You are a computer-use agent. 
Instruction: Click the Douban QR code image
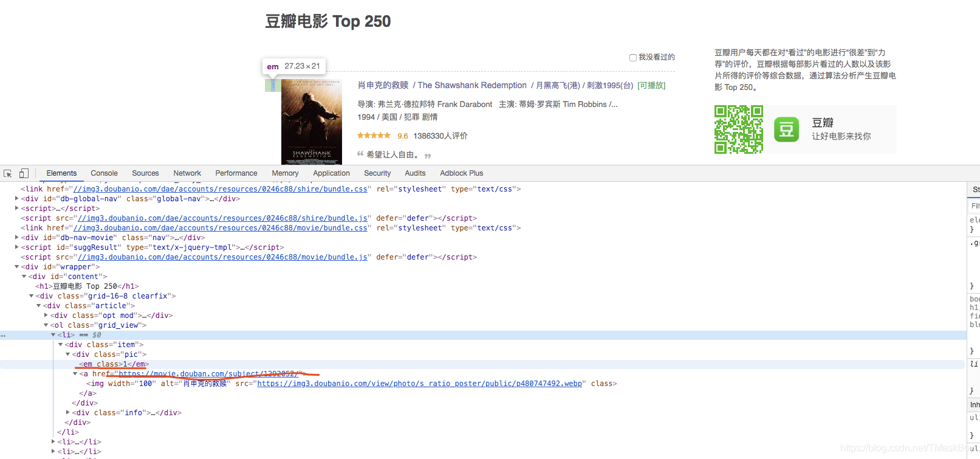[739, 129]
